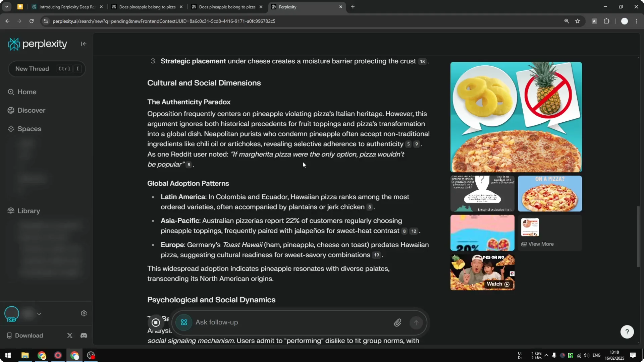The height and width of the screenshot is (362, 644).
Task: Open new tab list chevron
Action: point(6,7)
